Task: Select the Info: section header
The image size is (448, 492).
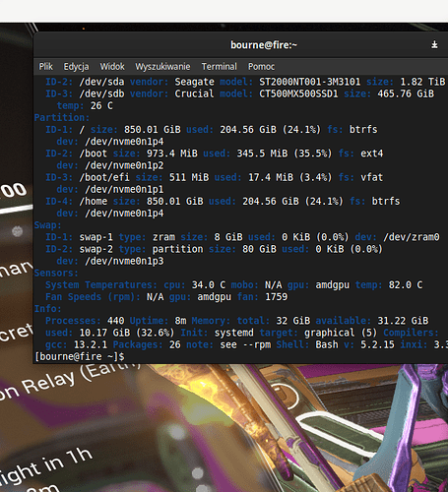Action: (x=47, y=309)
